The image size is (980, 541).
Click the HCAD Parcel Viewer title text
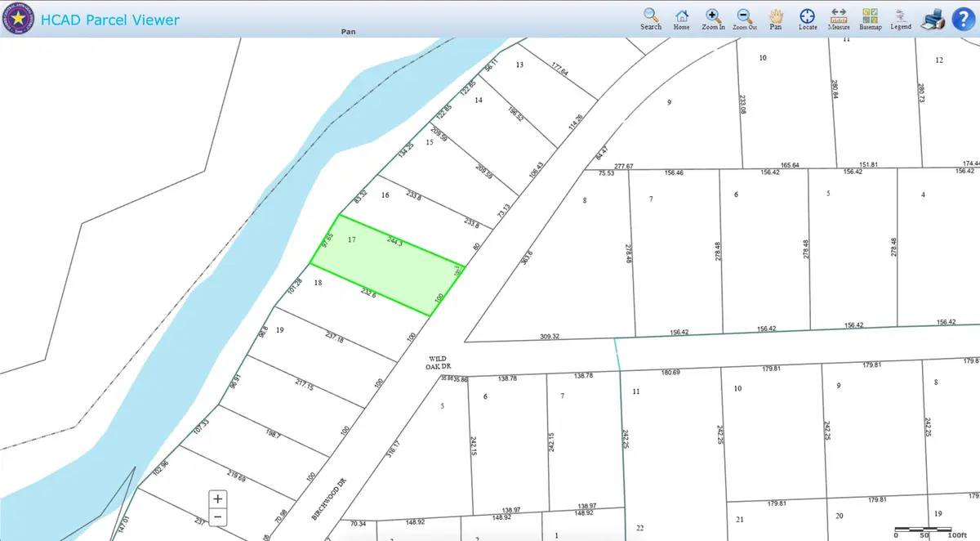(x=110, y=20)
